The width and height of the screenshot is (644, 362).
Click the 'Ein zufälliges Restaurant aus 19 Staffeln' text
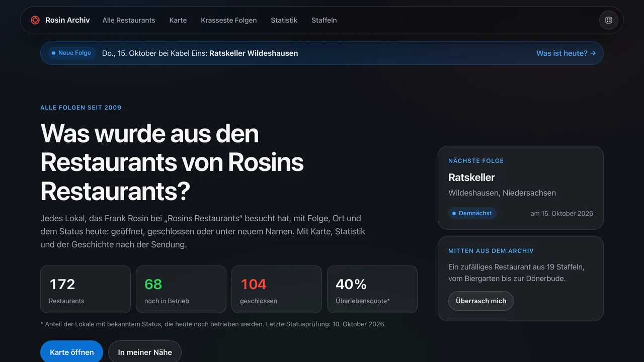click(516, 273)
